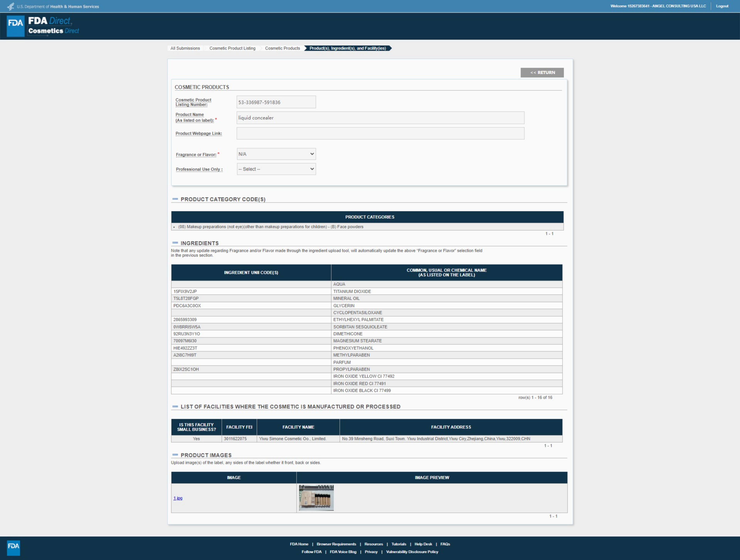Collapse the Product Images section
Image resolution: width=740 pixels, height=560 pixels.
point(175,455)
